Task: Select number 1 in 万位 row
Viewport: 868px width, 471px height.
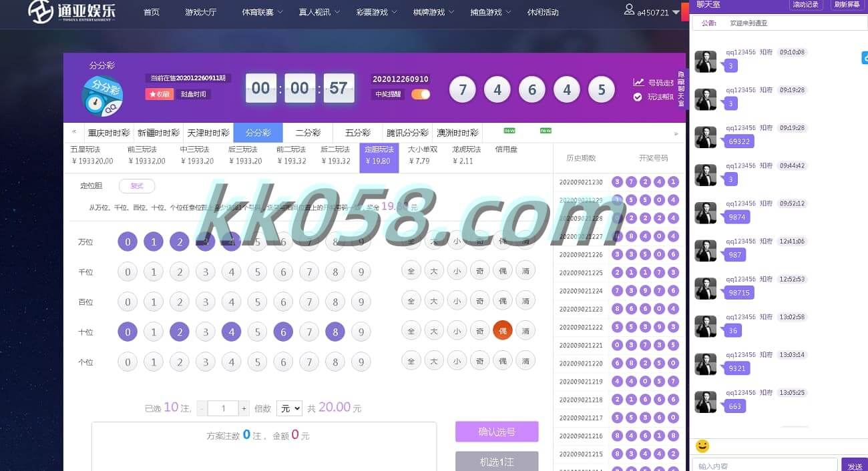Action: pos(154,242)
